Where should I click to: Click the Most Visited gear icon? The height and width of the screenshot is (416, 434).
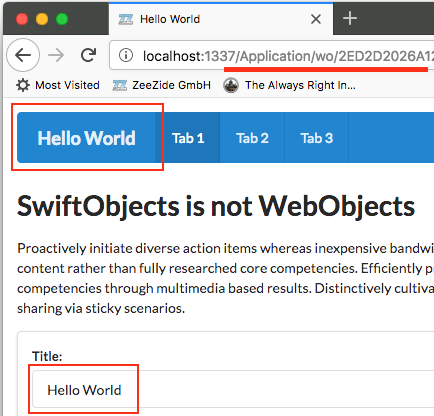point(23,85)
